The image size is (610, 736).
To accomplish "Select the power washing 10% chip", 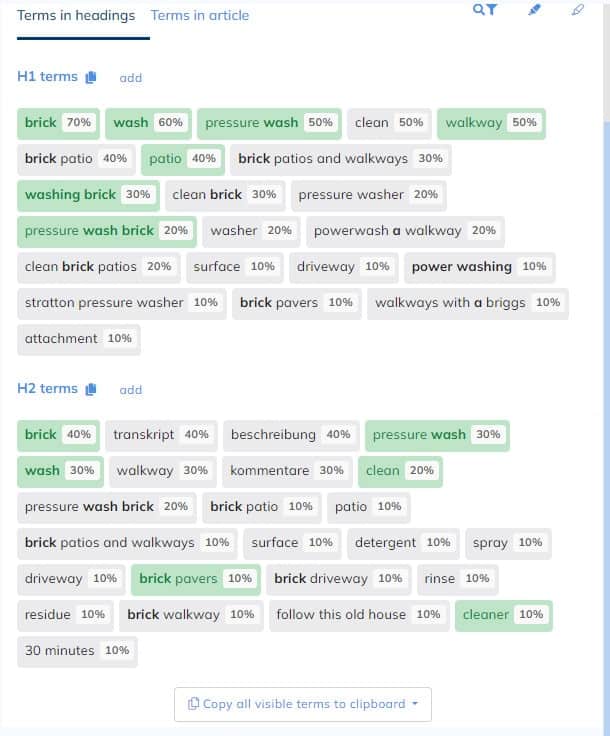I will click(x=480, y=268).
